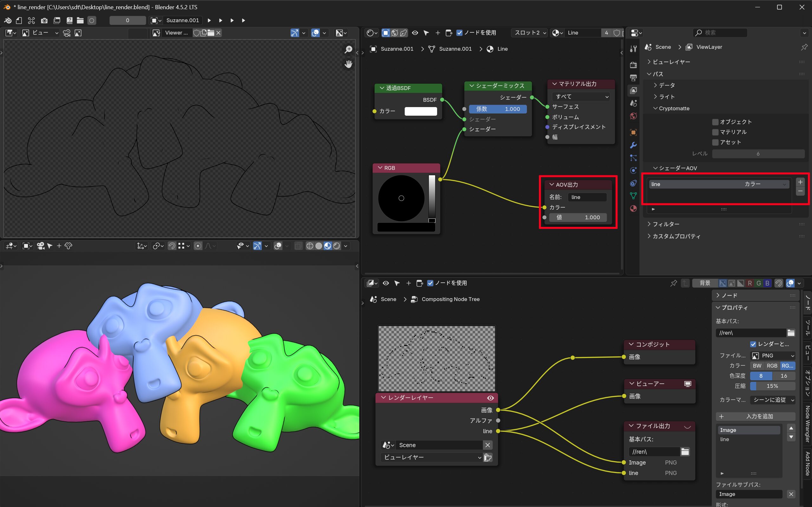Click the 入力を追加 button
This screenshot has height=507, width=812.
[755, 416]
